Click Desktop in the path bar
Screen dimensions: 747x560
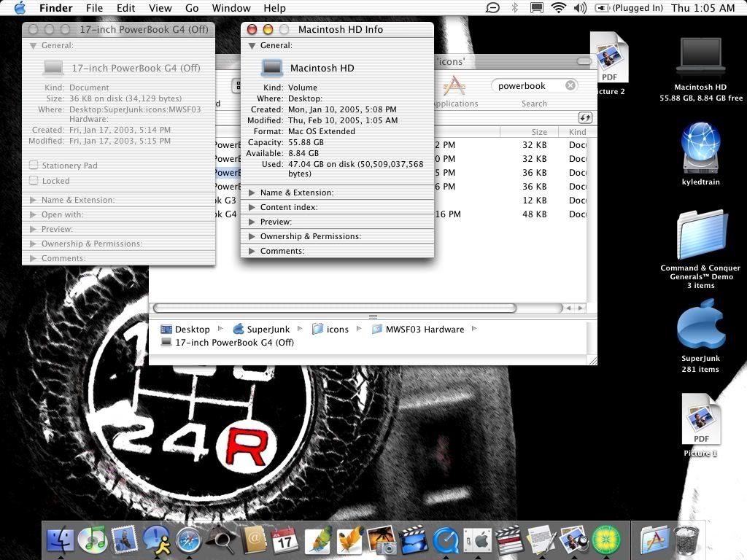pyautogui.click(x=185, y=329)
